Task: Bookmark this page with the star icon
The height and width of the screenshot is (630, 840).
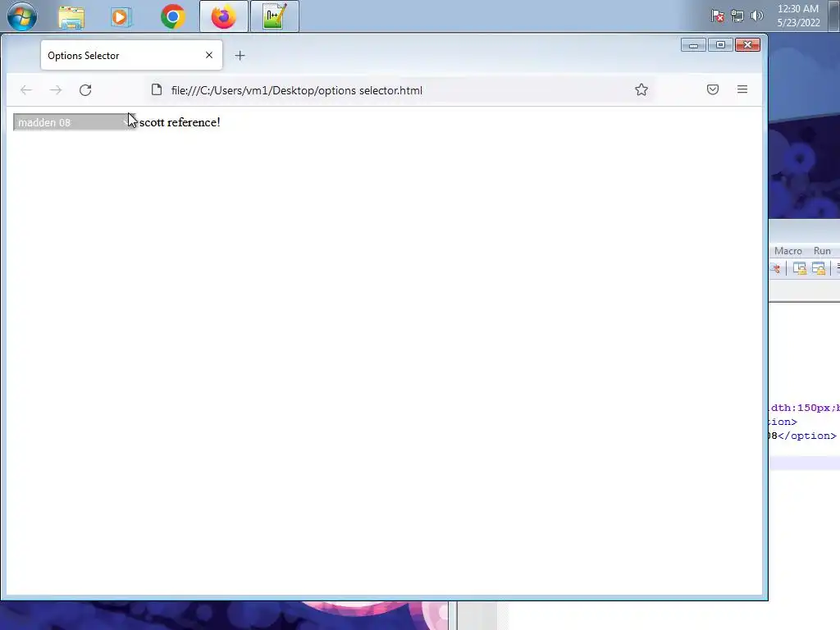Action: coord(641,90)
